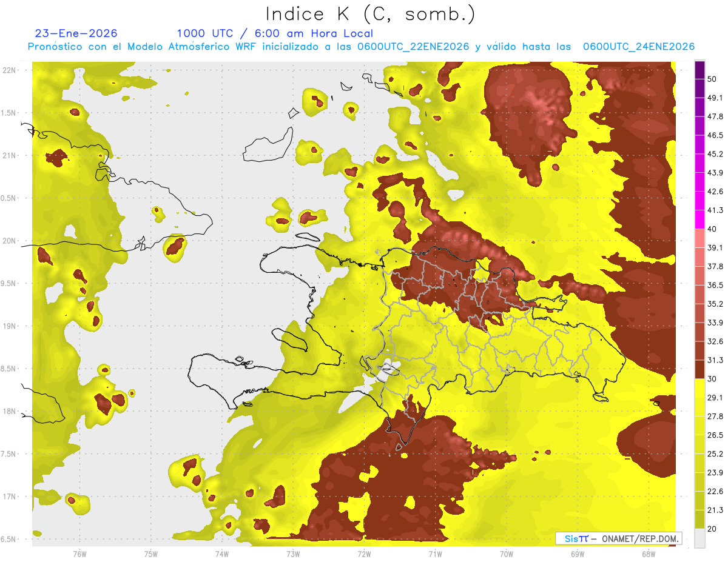Click the longitude label "71W"
Screen dimensions: 728x562
point(435,554)
